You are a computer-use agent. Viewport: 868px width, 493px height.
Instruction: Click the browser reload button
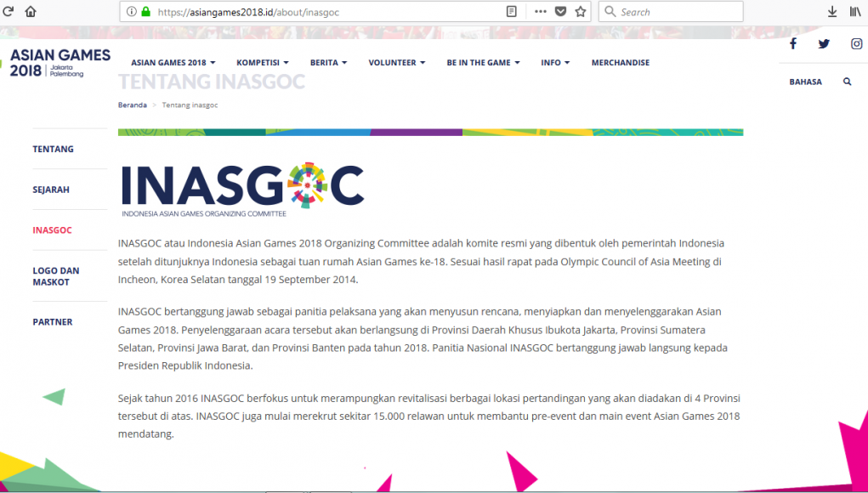9,12
